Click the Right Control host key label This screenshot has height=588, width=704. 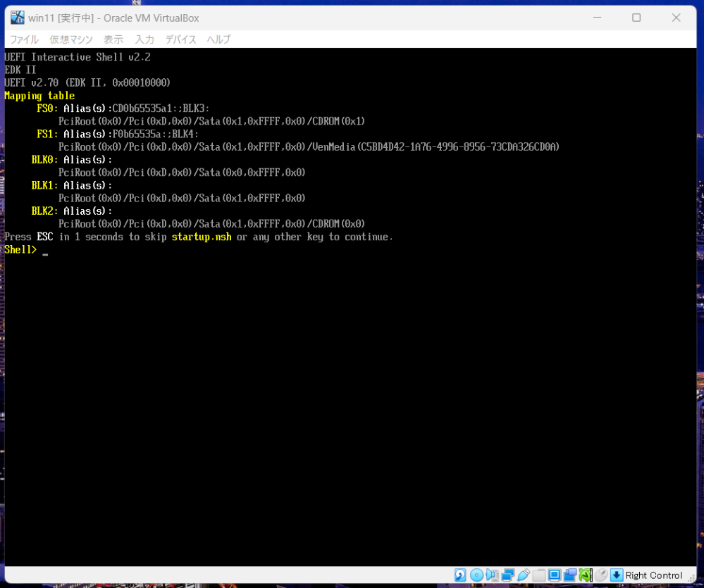point(654,575)
